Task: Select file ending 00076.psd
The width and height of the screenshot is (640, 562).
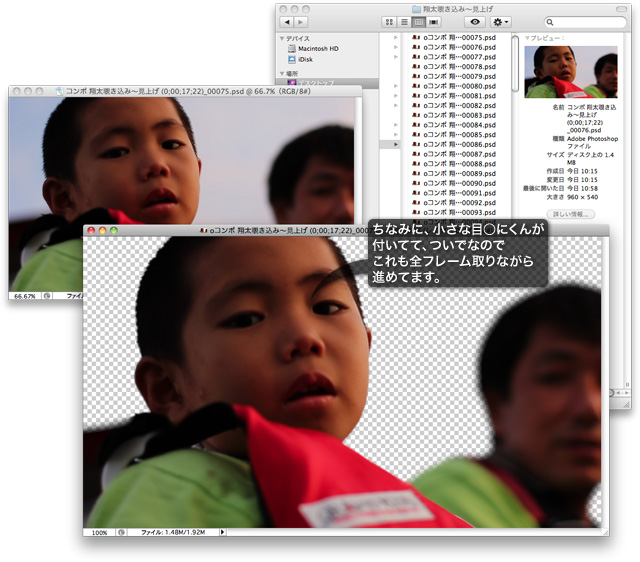Action: [x=454, y=47]
